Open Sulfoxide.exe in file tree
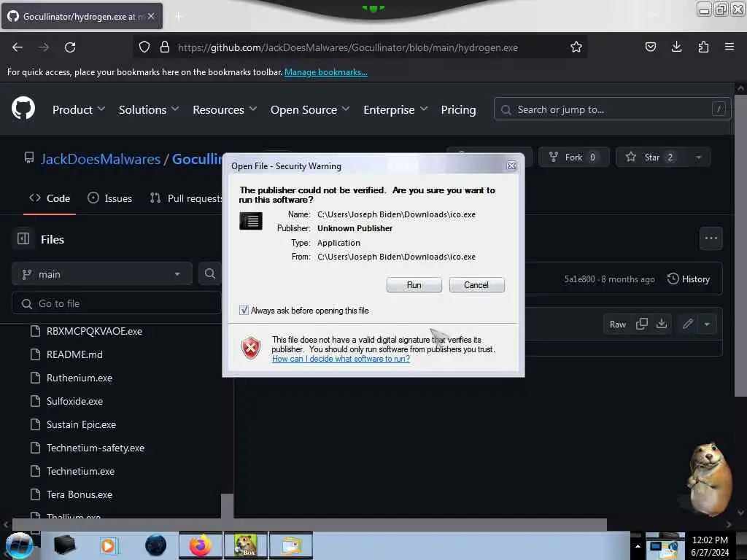This screenshot has height=560, width=747. click(75, 401)
